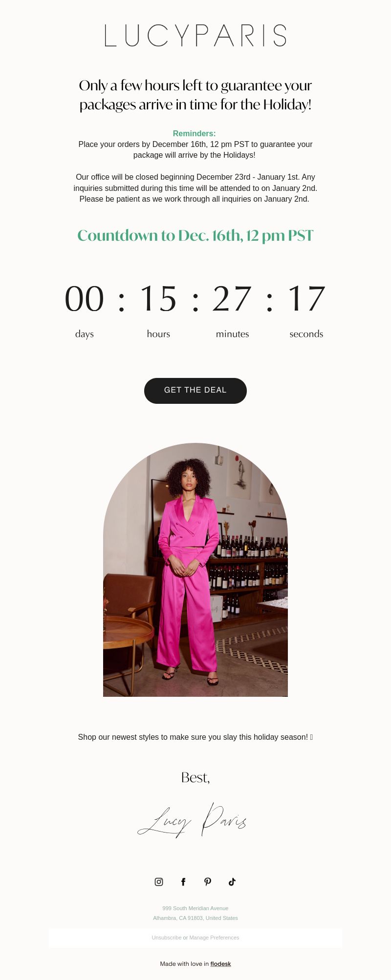
Task: Open the Manage Preferences link
Action: (214, 938)
